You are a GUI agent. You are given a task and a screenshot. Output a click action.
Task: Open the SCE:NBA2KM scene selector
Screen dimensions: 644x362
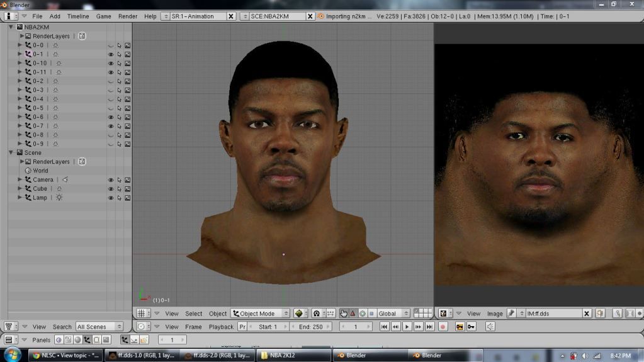click(x=245, y=16)
